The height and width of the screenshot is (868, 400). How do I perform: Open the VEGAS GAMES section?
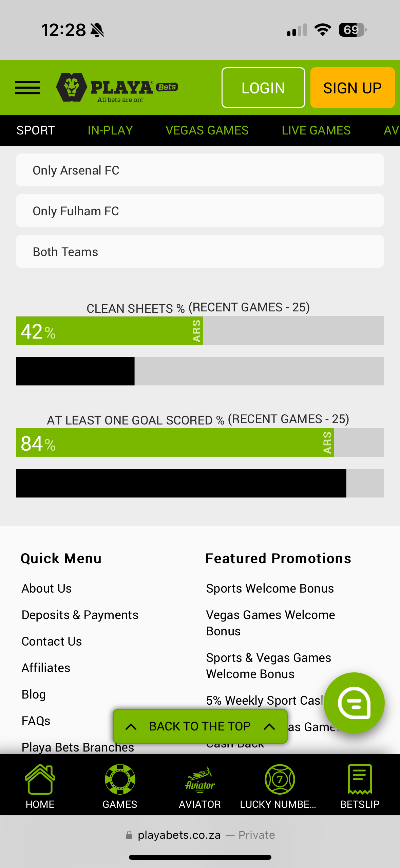coord(206,130)
